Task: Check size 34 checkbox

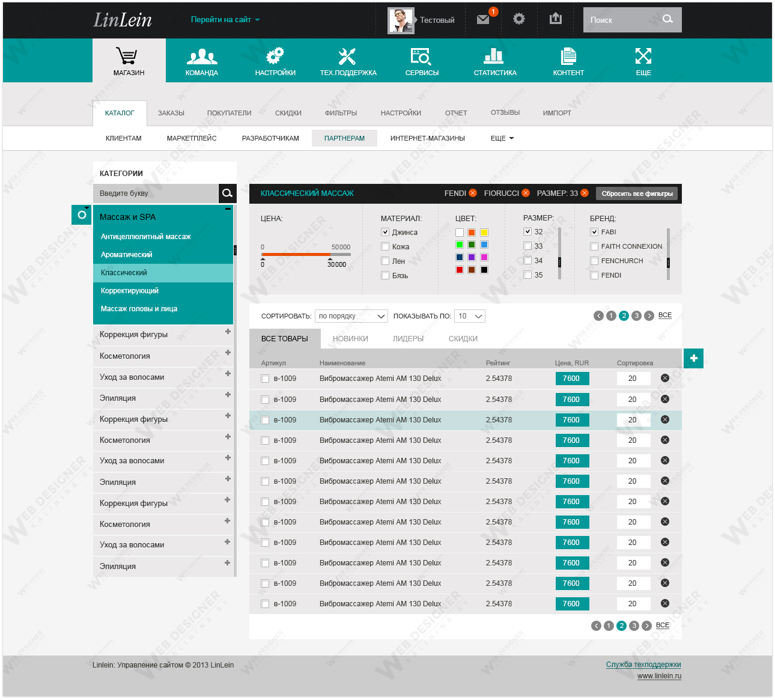Action: pyautogui.click(x=527, y=260)
